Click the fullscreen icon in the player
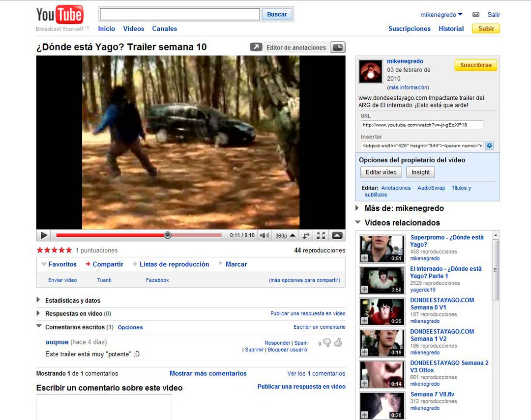Viewport: 531px width, 420px height. [321, 236]
